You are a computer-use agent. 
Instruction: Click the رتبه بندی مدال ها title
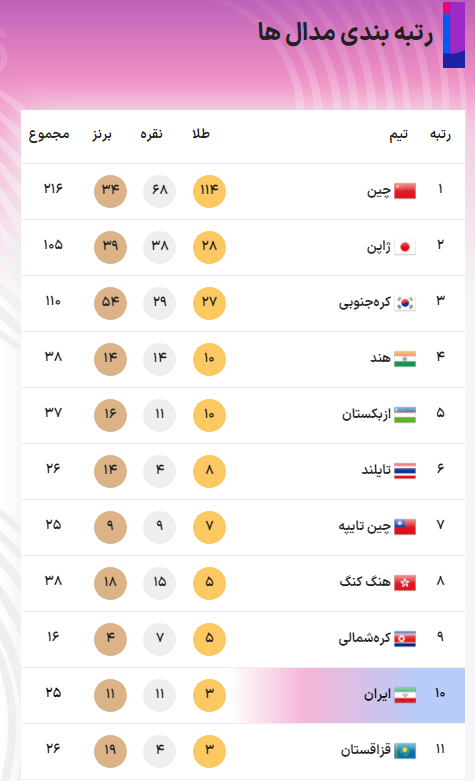pyautogui.click(x=345, y=33)
